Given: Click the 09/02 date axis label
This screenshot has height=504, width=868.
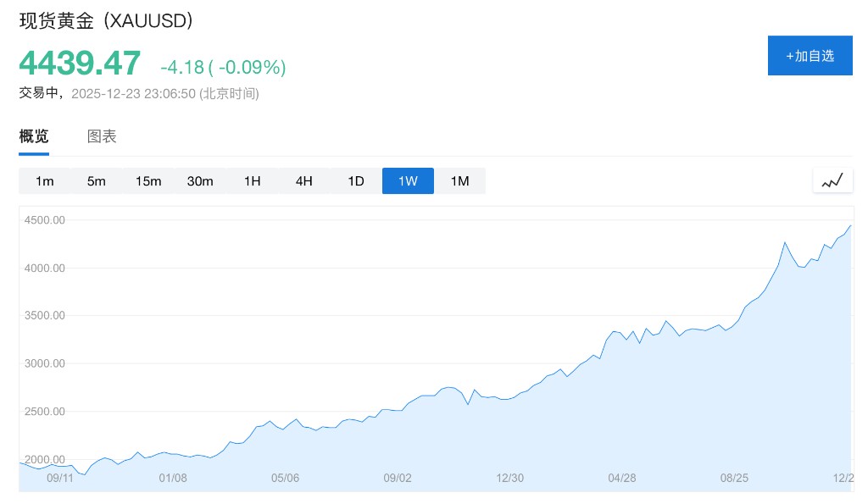Looking at the screenshot, I should pyautogui.click(x=398, y=478).
